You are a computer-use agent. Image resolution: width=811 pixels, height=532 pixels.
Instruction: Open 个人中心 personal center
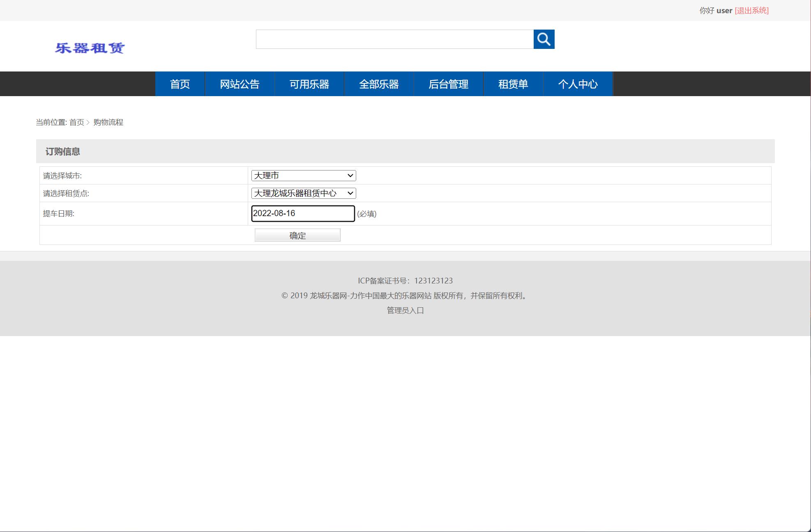pos(578,84)
